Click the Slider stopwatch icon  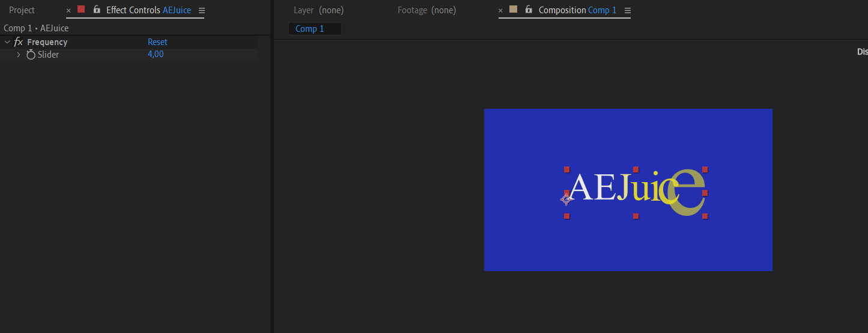[31, 55]
